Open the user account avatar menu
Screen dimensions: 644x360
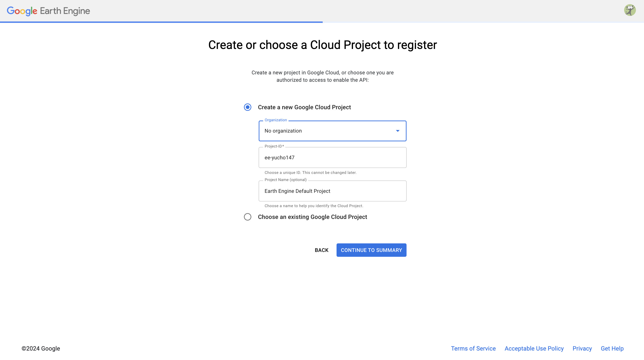[x=630, y=10]
